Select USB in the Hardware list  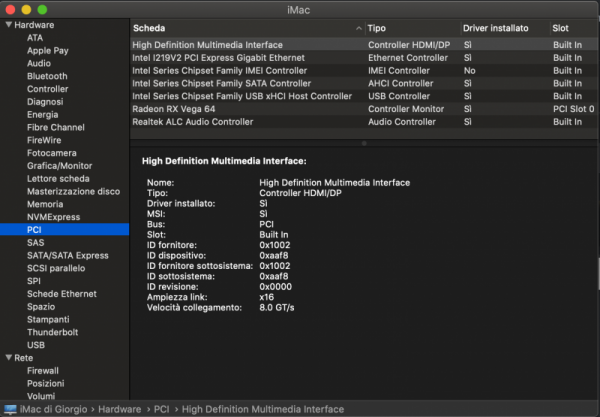(36, 344)
